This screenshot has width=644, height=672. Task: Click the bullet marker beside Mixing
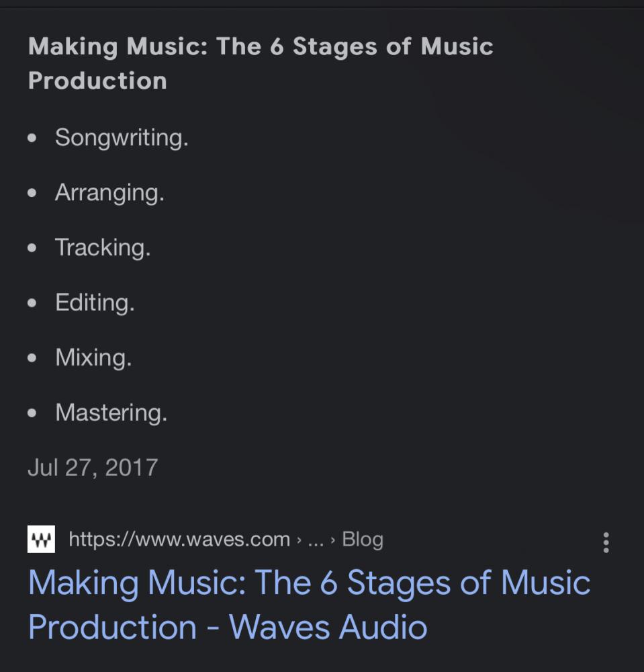(33, 358)
